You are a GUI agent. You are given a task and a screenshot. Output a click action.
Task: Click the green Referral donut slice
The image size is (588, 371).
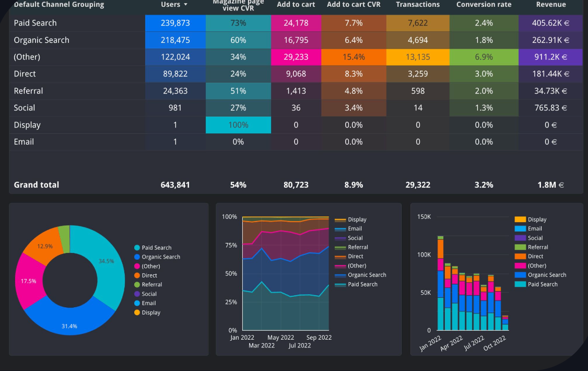pos(65,238)
